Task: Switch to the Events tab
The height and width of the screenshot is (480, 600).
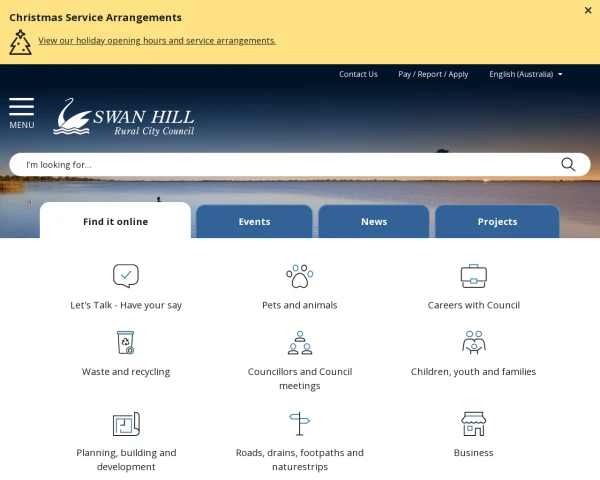Action: pyautogui.click(x=254, y=222)
